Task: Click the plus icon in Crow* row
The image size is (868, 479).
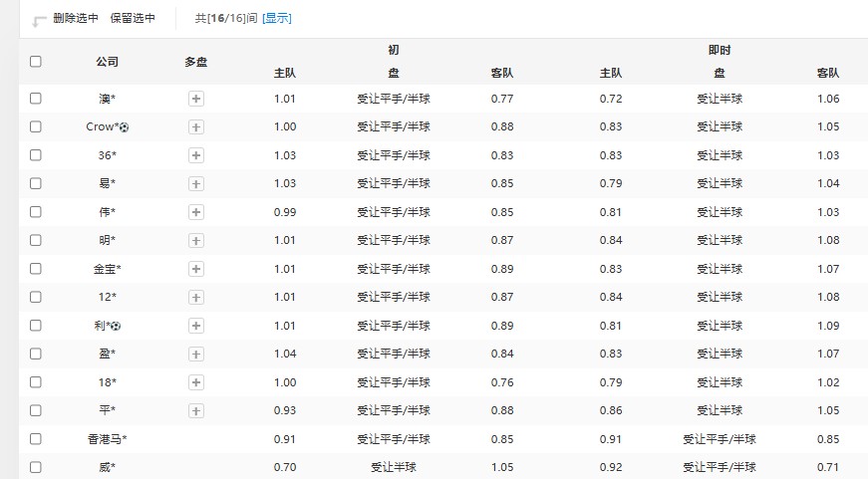Action: (196, 127)
